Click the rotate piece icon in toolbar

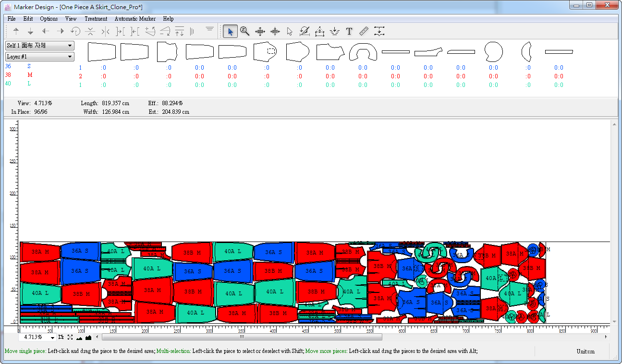pyautogui.click(x=75, y=32)
